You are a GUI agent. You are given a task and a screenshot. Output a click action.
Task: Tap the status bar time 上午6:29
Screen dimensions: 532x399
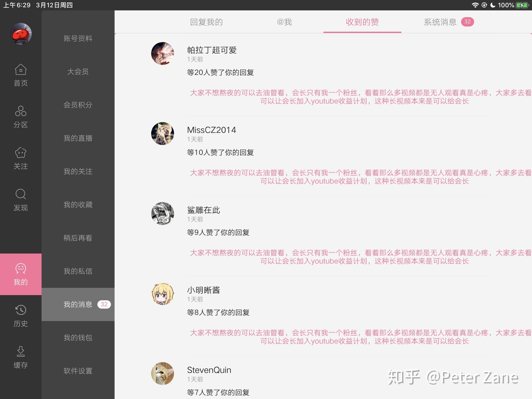17,5
